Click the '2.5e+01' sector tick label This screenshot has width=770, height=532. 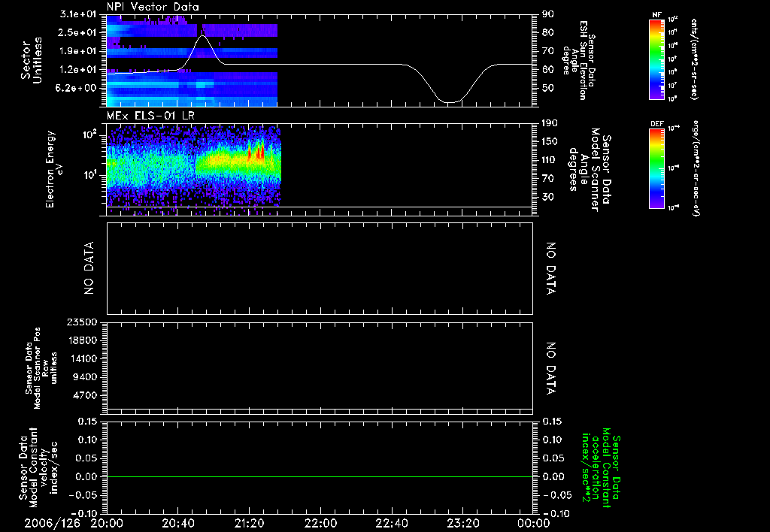click(78, 32)
